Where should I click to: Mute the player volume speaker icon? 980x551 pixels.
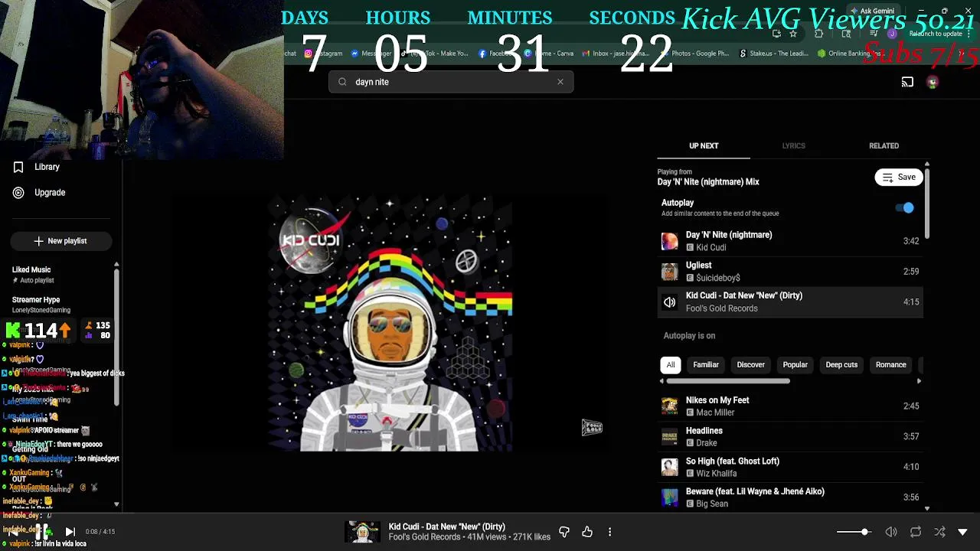[891, 532]
